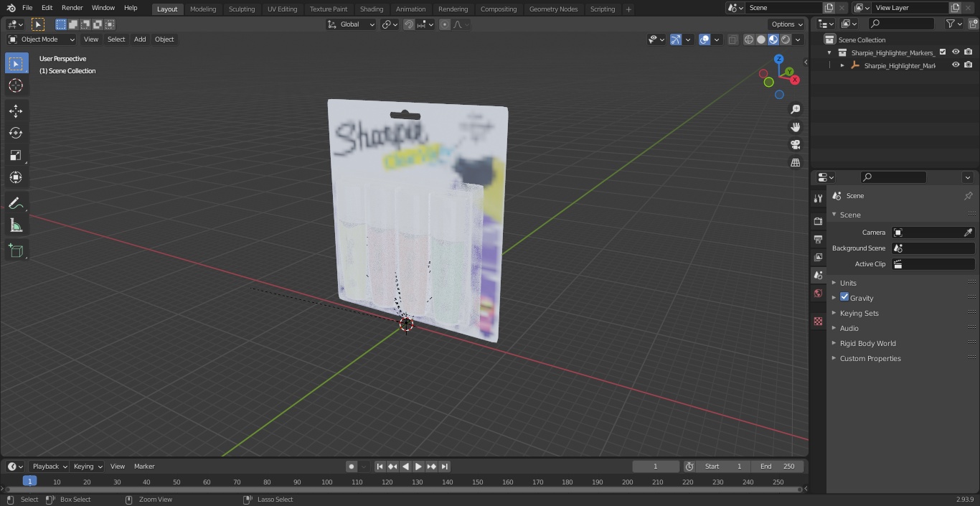Image resolution: width=980 pixels, height=506 pixels.
Task: Activate the Rotate tool
Action: (16, 133)
